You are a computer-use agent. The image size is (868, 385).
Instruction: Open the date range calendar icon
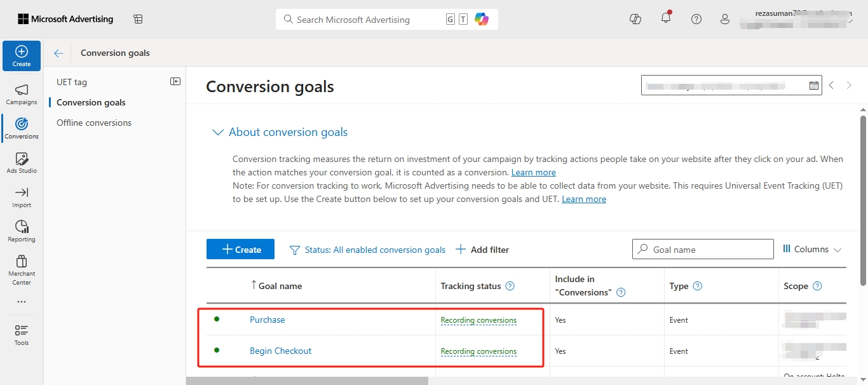coord(814,85)
